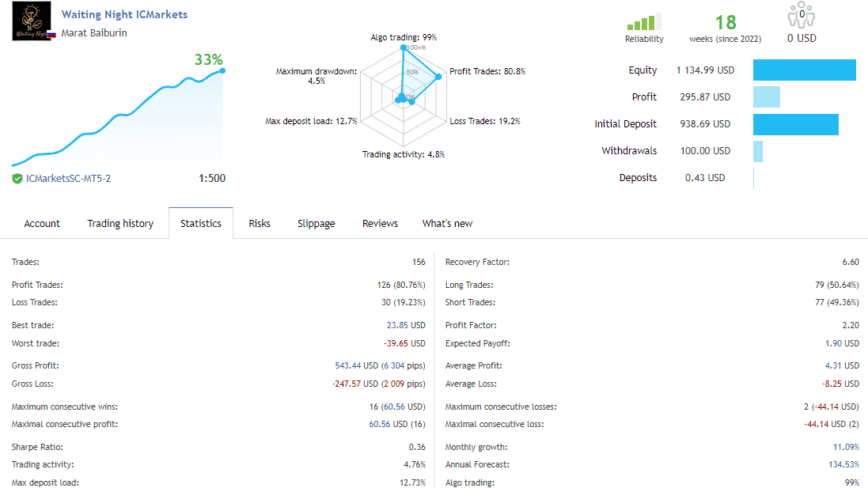Click the 1:500 leverage label
This screenshot has width=868, height=488.
[210, 179]
